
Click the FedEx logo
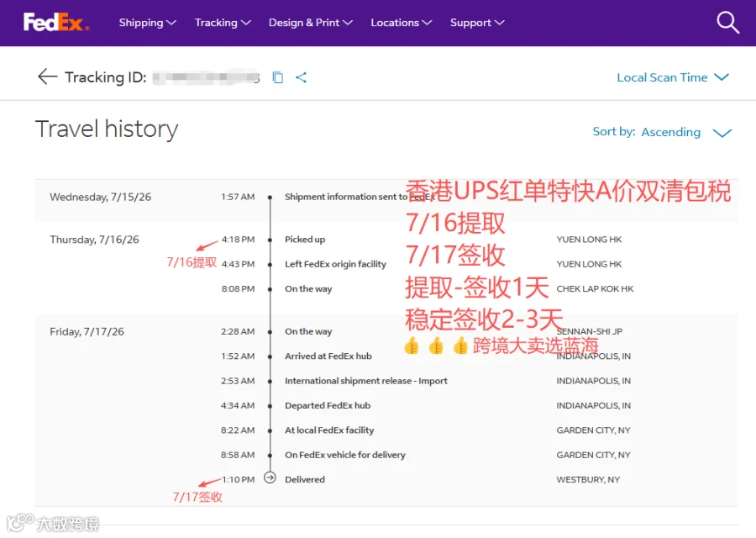click(56, 22)
